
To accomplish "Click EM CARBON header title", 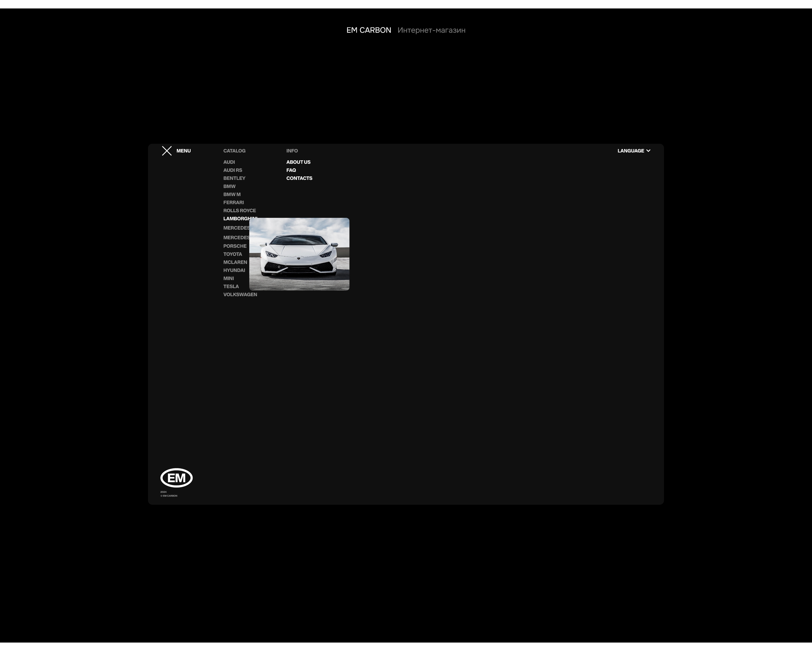I will coord(368,30).
